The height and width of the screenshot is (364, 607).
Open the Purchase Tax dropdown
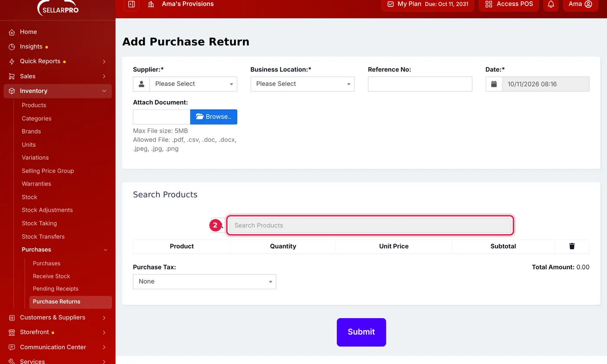204,282
